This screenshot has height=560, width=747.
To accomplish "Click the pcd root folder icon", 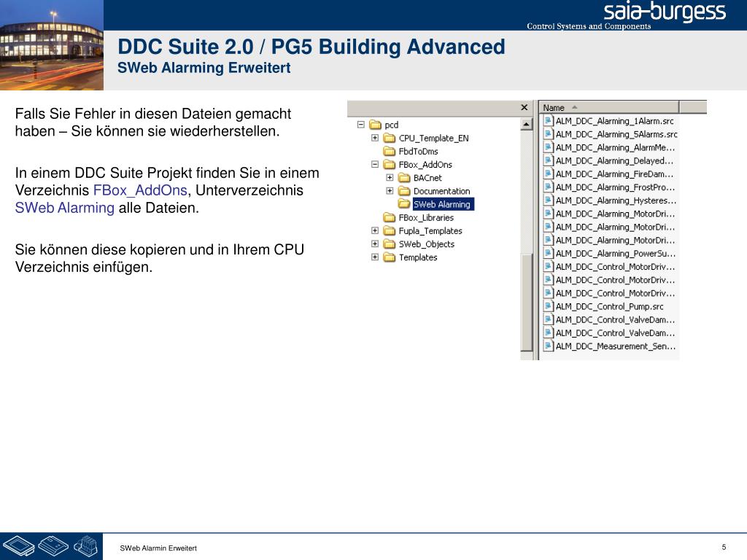I will [x=376, y=125].
